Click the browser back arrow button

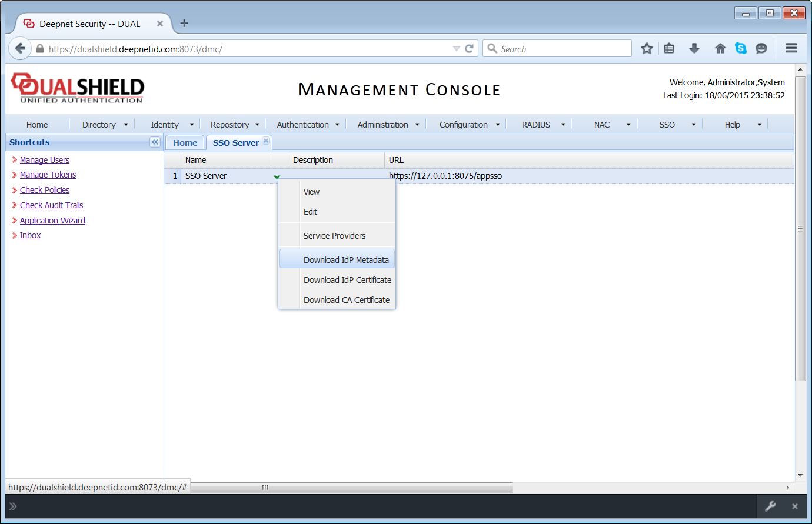pyautogui.click(x=20, y=49)
